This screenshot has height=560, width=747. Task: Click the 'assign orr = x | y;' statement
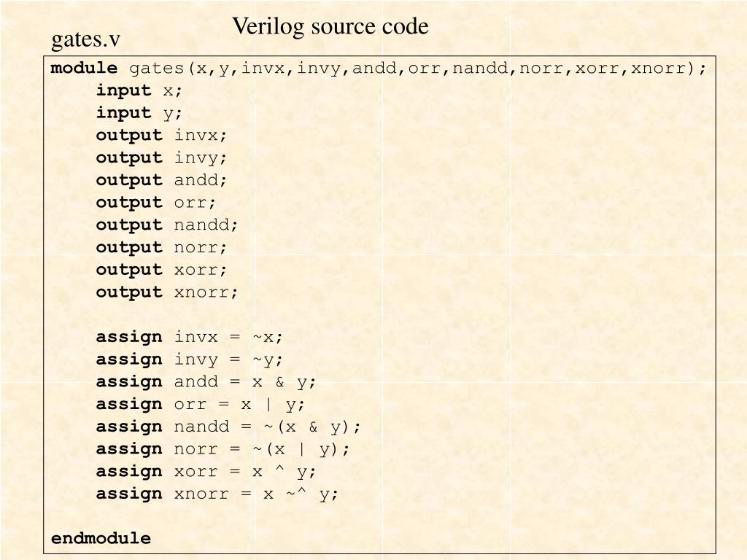[x=201, y=405]
